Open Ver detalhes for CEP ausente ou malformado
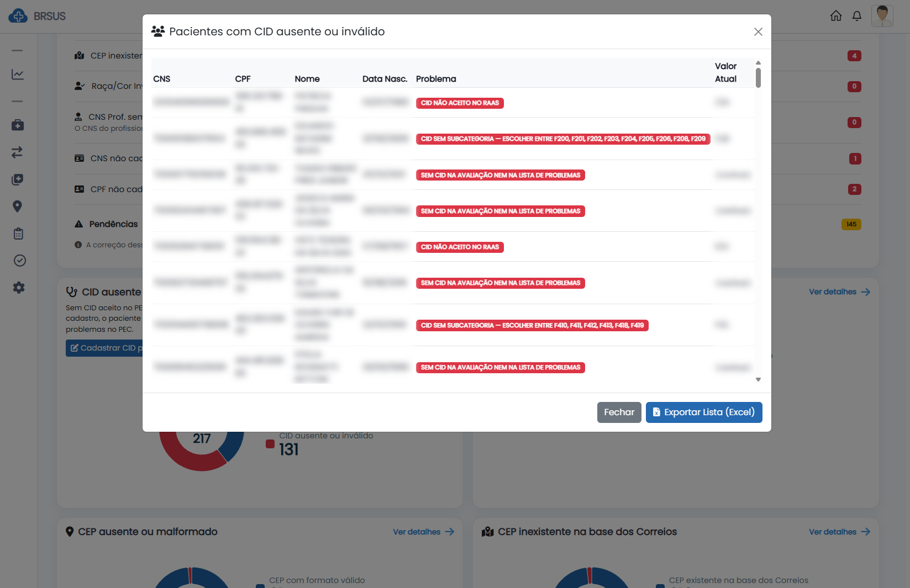Viewport: 910px width, 588px height. tap(423, 532)
